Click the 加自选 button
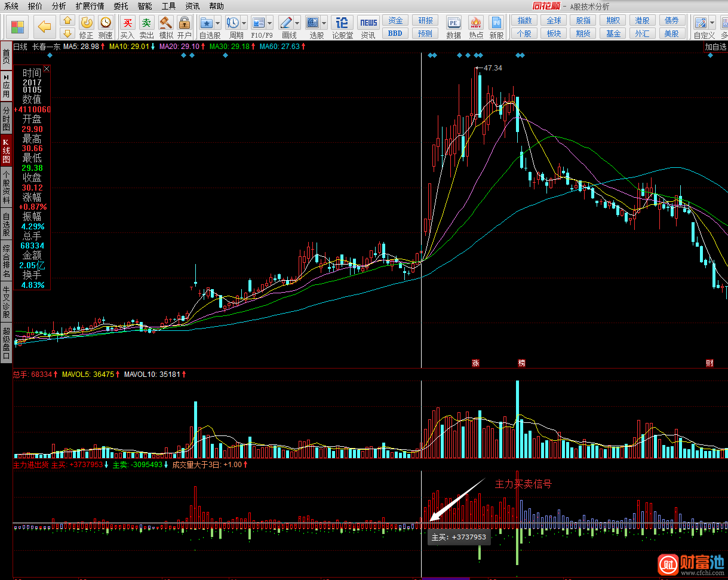 [x=715, y=47]
